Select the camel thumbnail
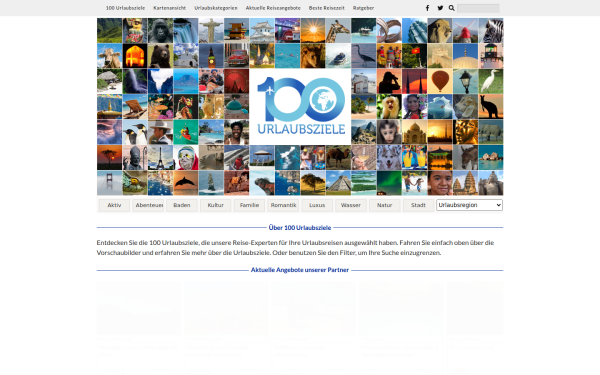The height and width of the screenshot is (375, 600). (338, 158)
